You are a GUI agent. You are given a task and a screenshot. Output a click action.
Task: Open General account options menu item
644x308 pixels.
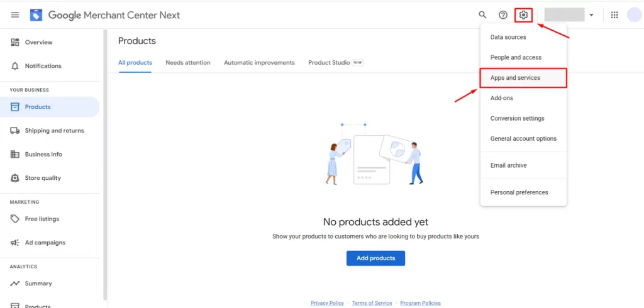click(523, 139)
